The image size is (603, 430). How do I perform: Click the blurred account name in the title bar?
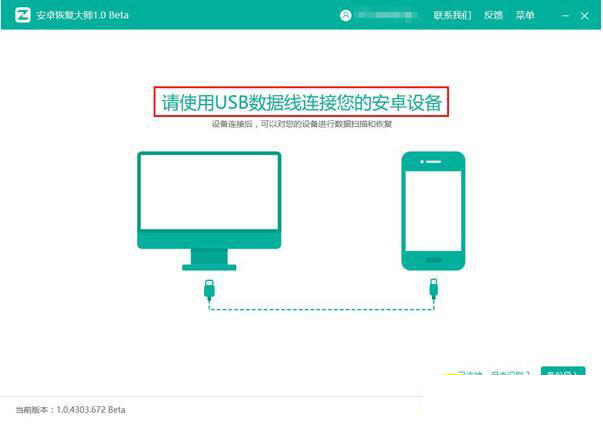point(386,15)
